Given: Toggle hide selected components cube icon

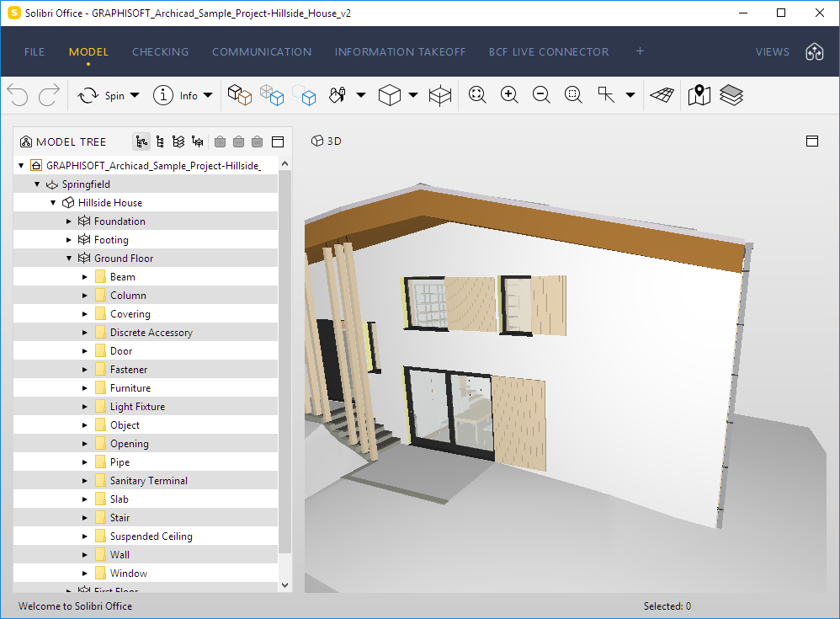Looking at the screenshot, I should click(x=239, y=95).
